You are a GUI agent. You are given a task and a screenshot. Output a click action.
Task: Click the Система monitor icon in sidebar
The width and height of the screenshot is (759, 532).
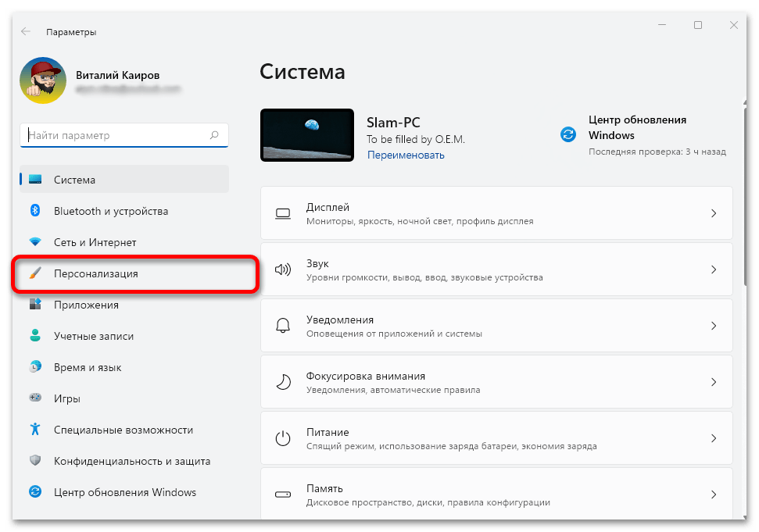[35, 180]
